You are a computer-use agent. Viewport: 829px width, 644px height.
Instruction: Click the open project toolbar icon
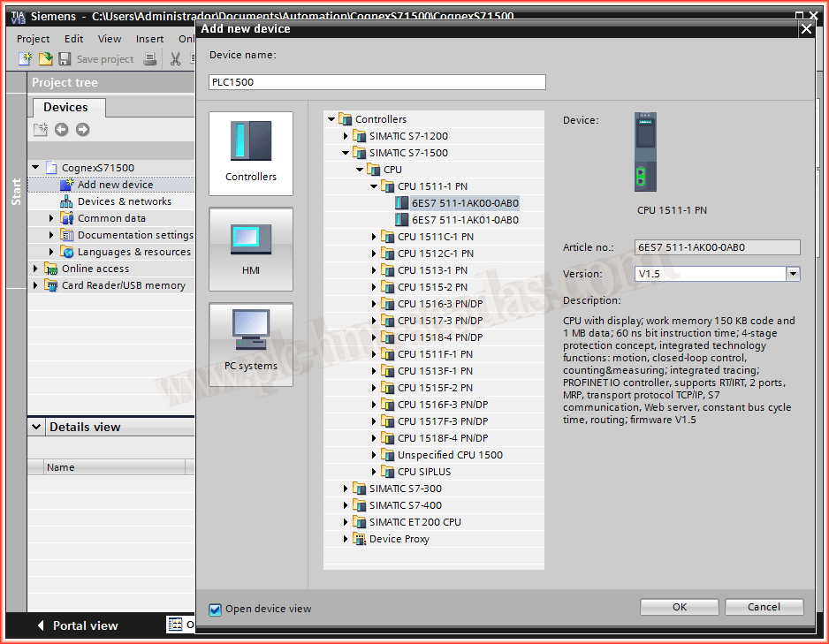[x=45, y=59]
